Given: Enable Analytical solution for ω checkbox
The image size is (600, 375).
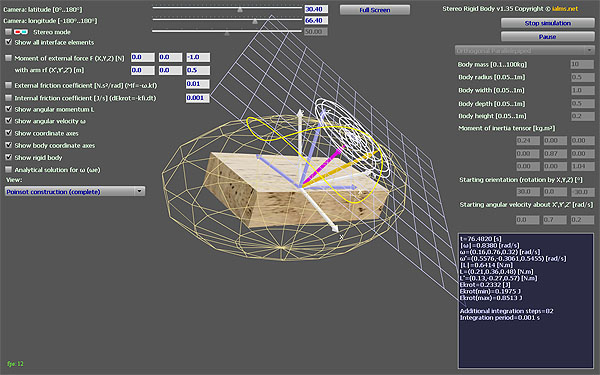Looking at the screenshot, I should (8, 170).
